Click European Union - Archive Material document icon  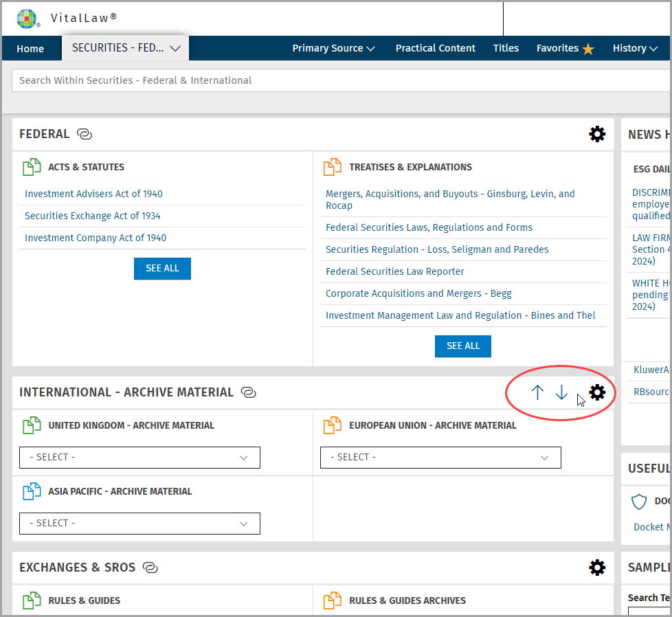pyautogui.click(x=333, y=425)
